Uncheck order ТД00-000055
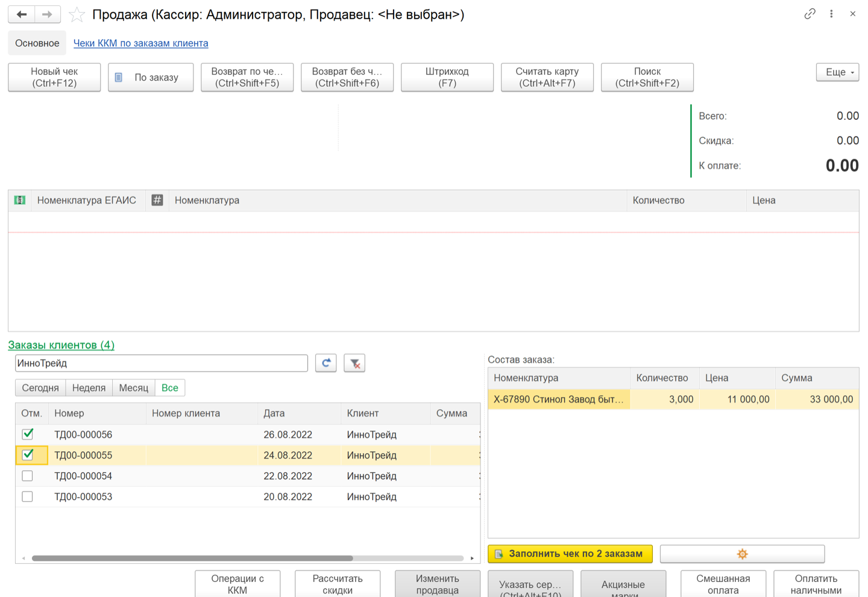868x597 pixels. (28, 455)
